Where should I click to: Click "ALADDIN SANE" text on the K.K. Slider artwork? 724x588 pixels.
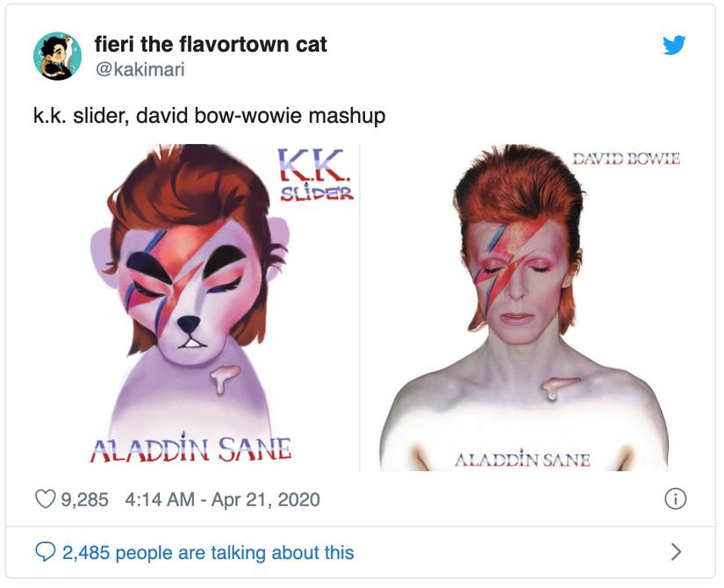click(190, 450)
